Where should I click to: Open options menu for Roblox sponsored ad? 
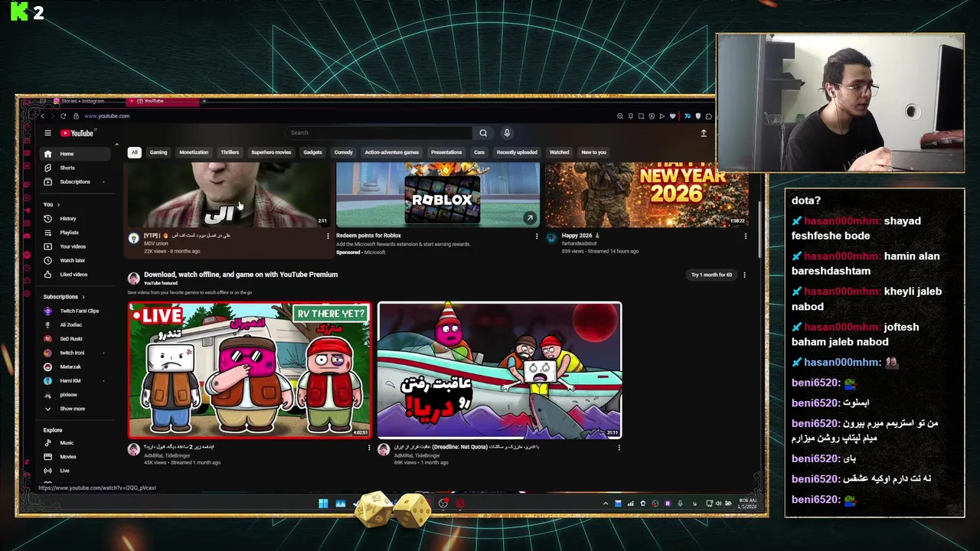click(537, 236)
